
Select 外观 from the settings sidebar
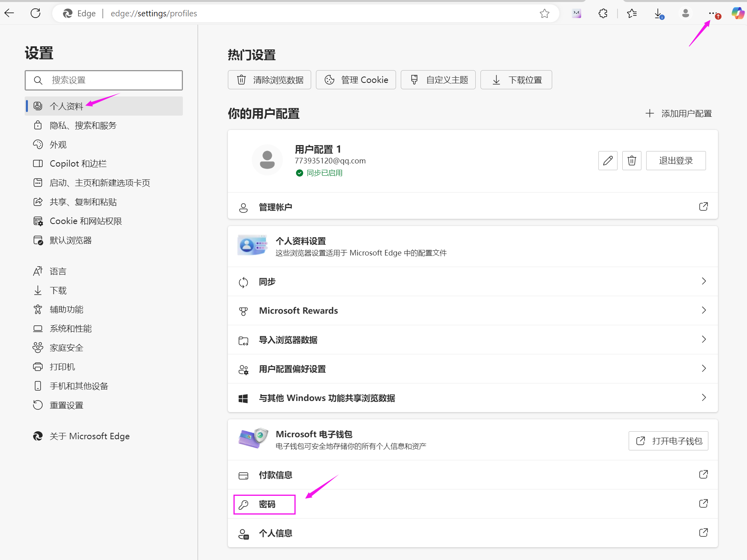(58, 144)
